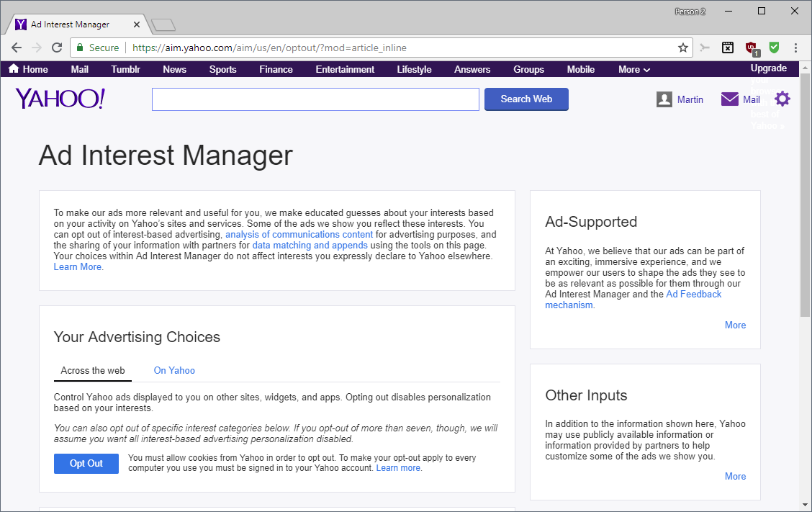Image resolution: width=812 pixels, height=512 pixels.
Task: Open Yahoo settings gear icon
Action: [782, 99]
